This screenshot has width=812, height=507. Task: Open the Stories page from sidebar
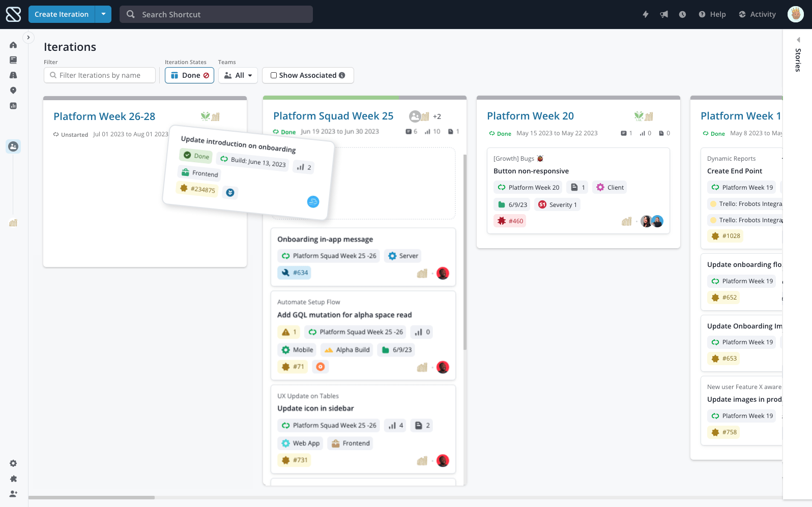(x=13, y=60)
